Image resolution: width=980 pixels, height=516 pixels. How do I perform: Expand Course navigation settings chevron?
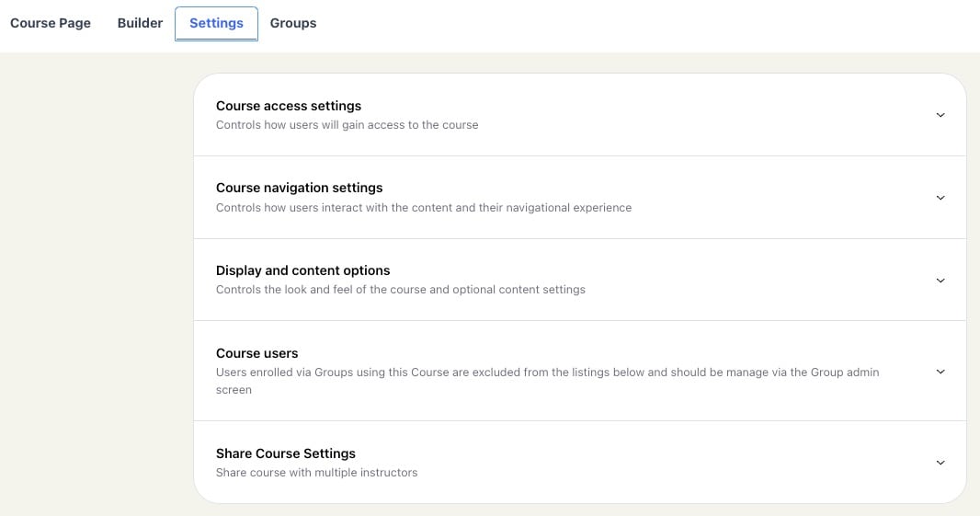point(940,198)
